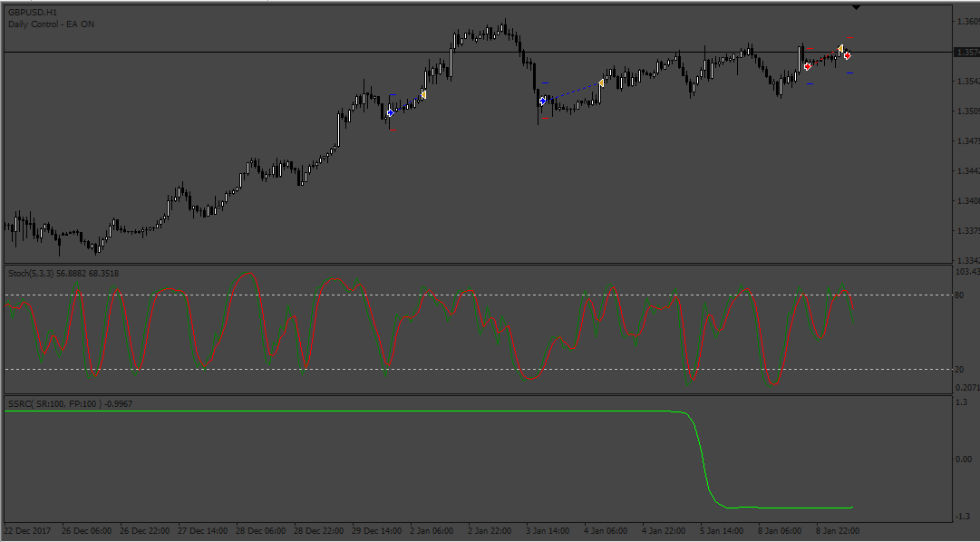Screen dimensions: 980x542
Task: Click the 0.2071 scale value
Action: (967, 388)
